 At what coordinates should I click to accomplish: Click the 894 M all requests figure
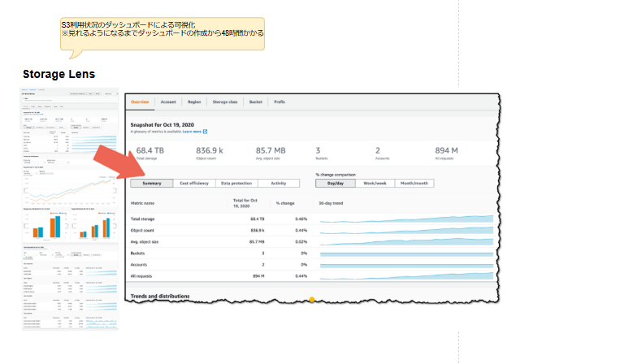446,150
